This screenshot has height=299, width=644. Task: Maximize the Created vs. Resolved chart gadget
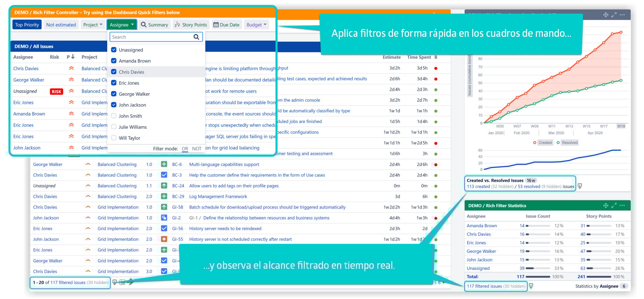coord(614,15)
